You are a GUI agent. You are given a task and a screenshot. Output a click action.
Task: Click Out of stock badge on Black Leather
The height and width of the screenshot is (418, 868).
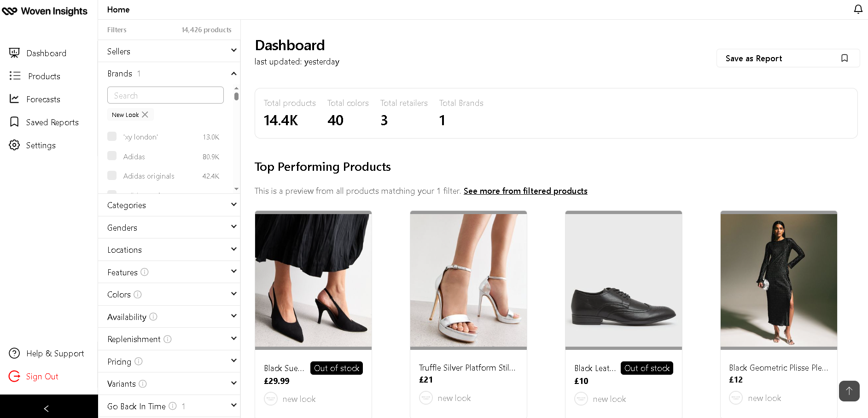tap(647, 368)
